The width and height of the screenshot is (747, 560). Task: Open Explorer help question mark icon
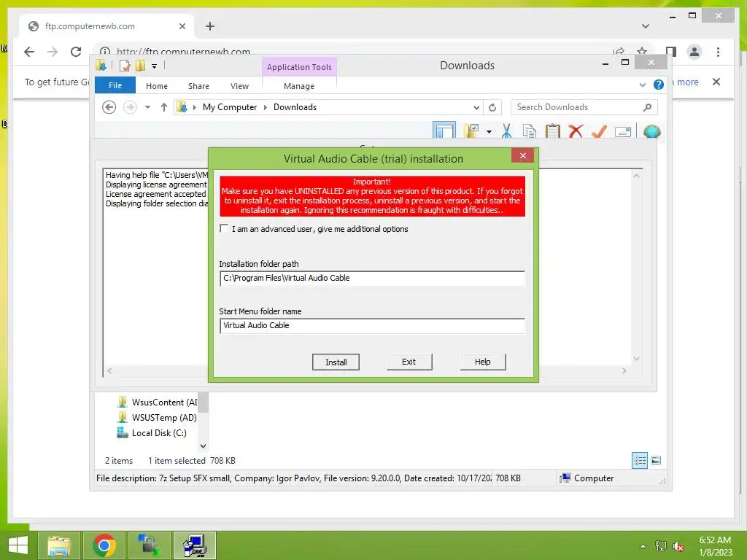pyautogui.click(x=659, y=85)
